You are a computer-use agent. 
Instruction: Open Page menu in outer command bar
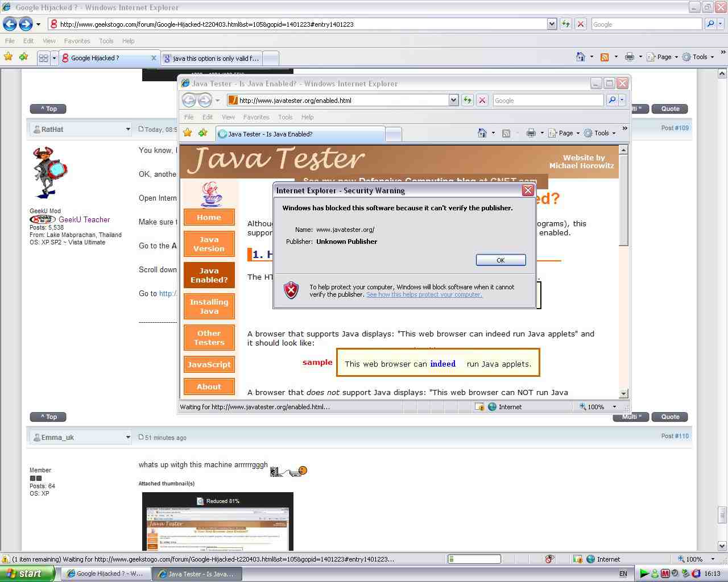663,57
